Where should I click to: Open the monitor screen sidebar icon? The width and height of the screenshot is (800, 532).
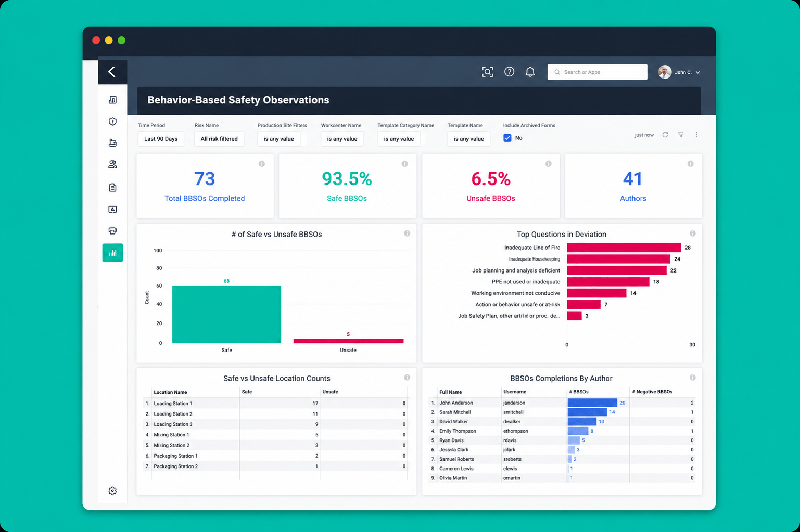(112, 209)
